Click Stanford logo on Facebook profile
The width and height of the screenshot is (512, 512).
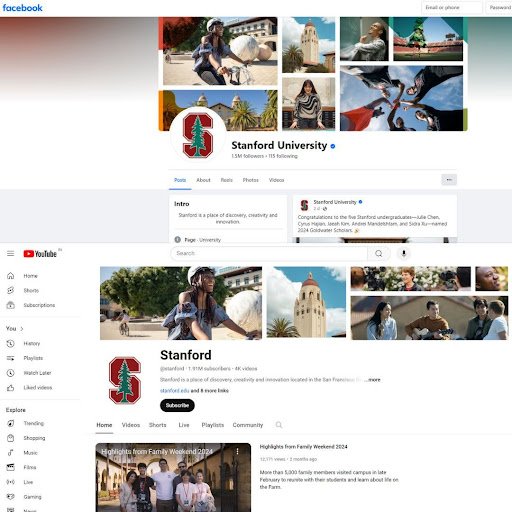click(198, 135)
